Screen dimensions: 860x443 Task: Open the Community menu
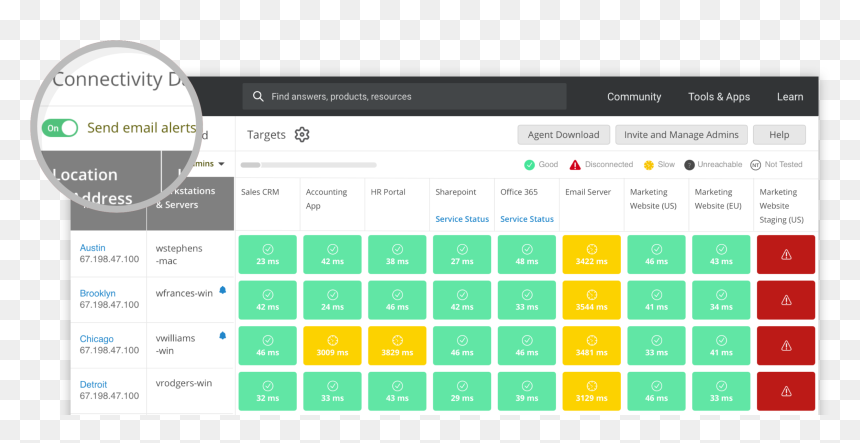633,96
